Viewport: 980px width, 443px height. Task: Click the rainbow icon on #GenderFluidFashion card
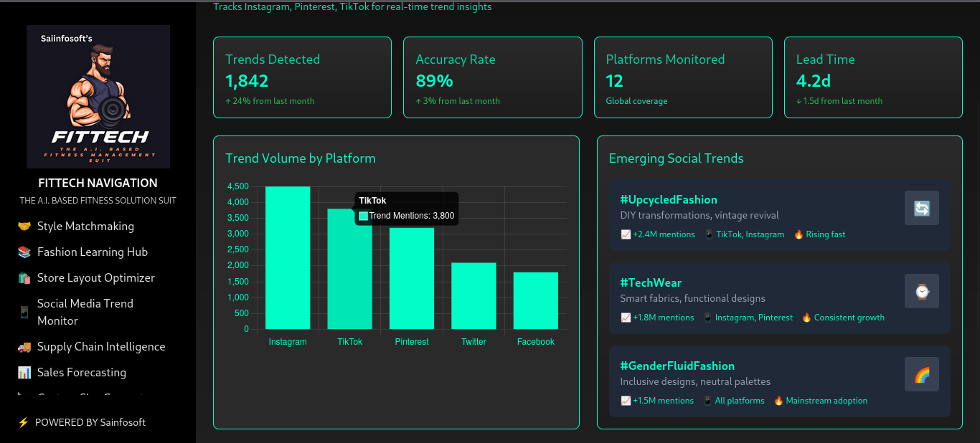[921, 375]
